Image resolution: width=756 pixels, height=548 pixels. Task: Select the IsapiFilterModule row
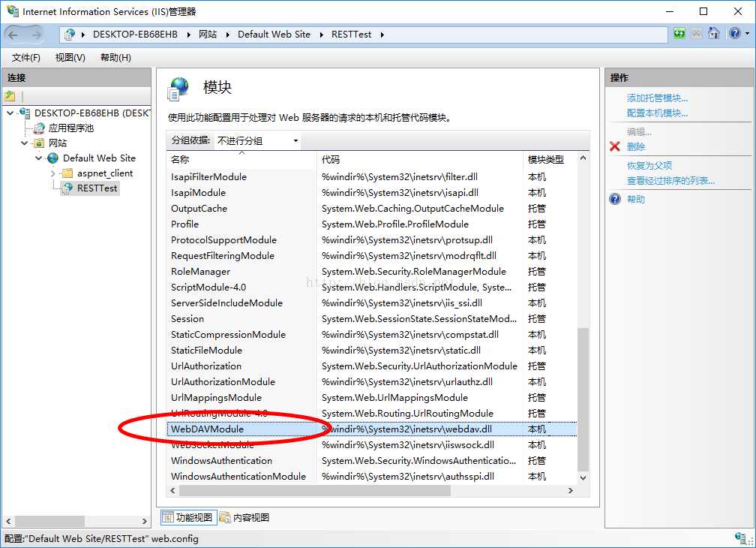coord(372,177)
